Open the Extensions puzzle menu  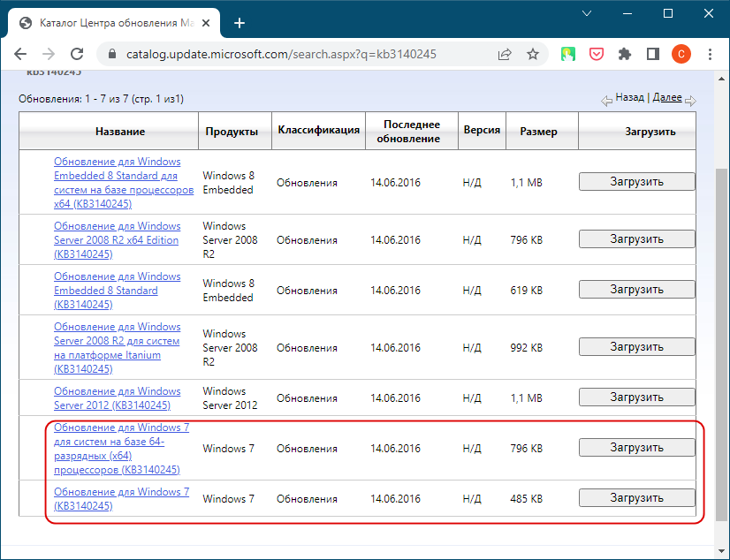625,55
